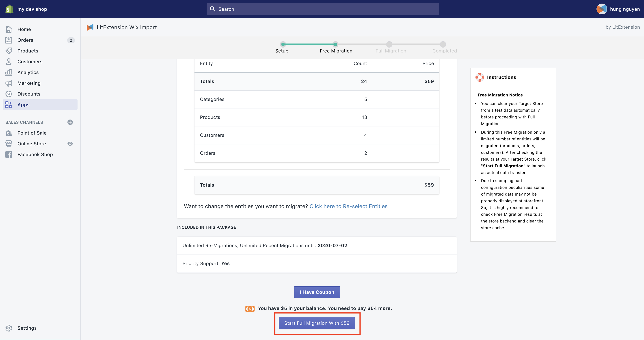
Task: Open hung nguyen profile avatar
Action: tap(601, 9)
